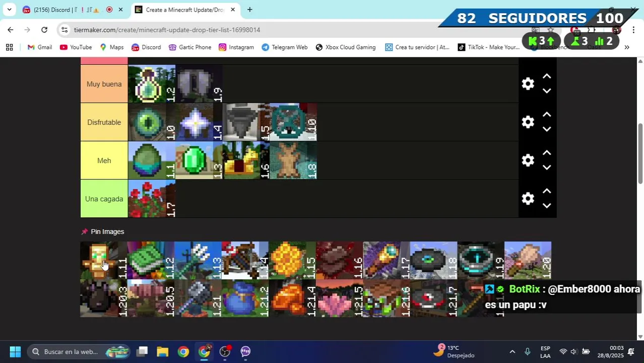Pick the 1.20 brush image

point(528,261)
